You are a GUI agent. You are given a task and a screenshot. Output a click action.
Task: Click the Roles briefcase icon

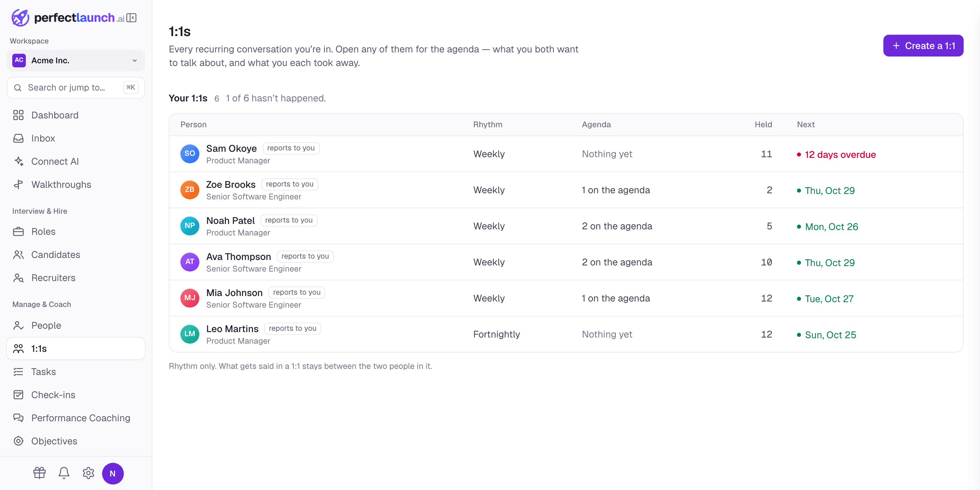(x=18, y=231)
